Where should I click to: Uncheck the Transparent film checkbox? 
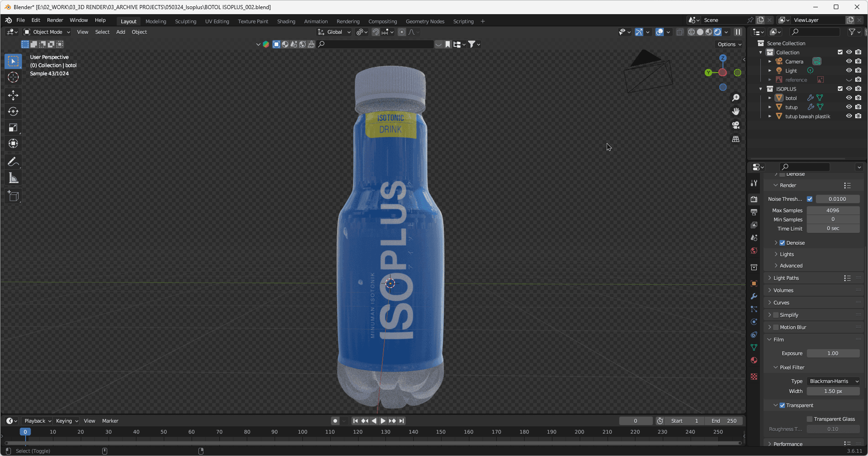782,405
